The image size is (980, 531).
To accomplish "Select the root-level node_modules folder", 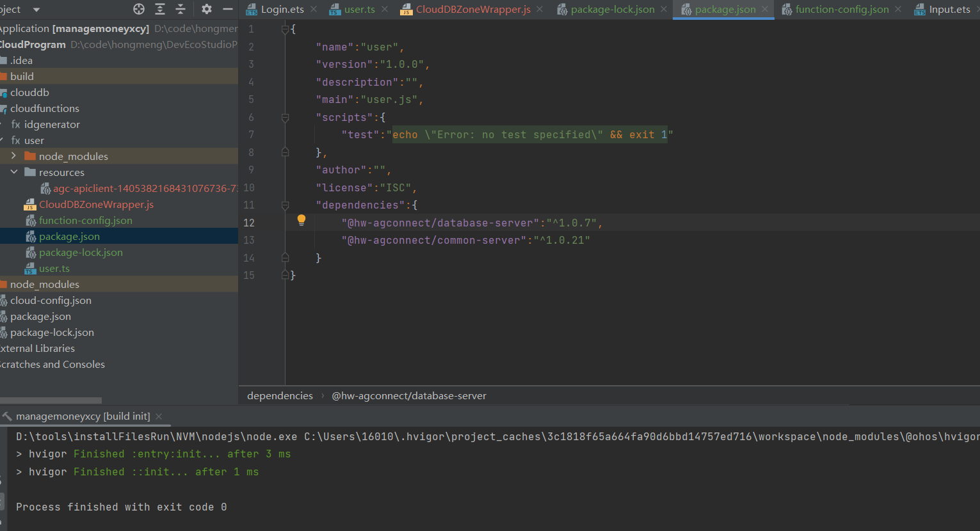I will (x=45, y=284).
